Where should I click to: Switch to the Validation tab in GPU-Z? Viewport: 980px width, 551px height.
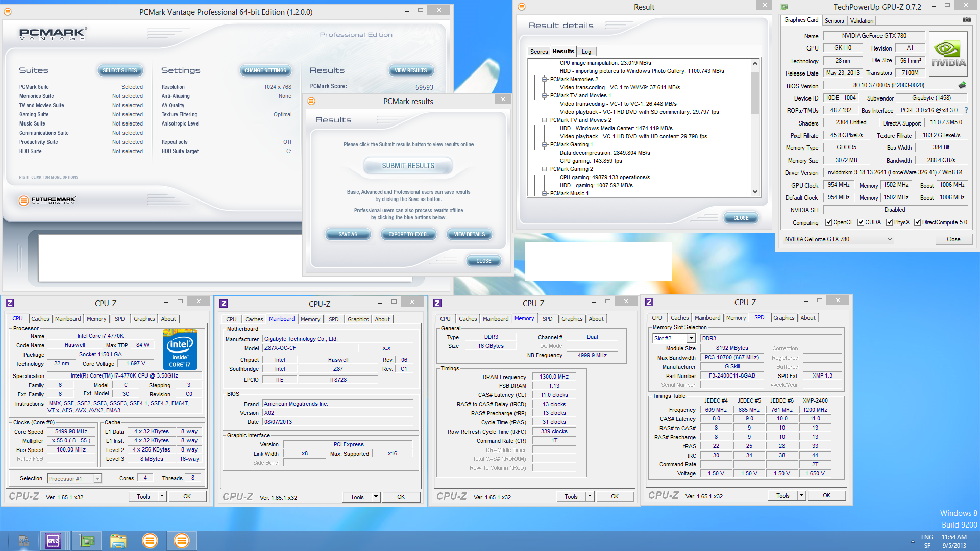tap(862, 21)
